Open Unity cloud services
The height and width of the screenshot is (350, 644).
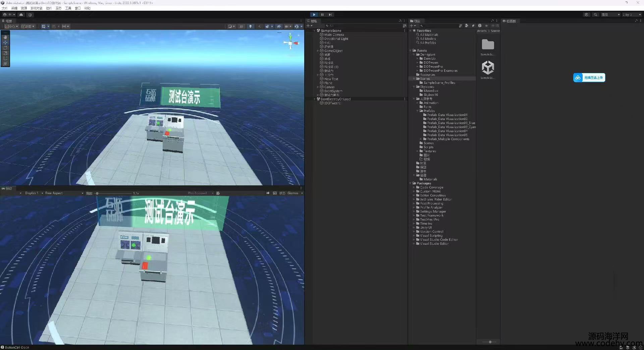(x=21, y=15)
